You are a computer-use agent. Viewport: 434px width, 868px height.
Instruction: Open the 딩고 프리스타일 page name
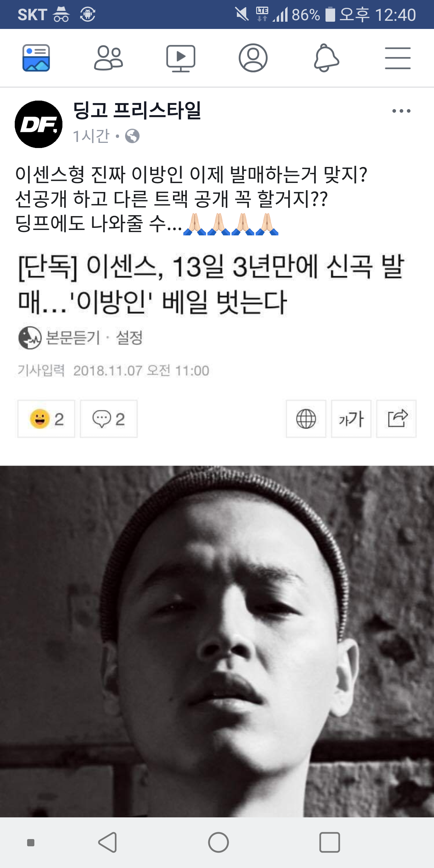137,111
